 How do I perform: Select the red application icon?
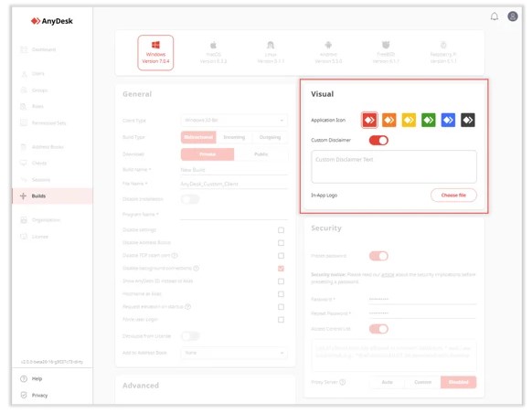click(369, 120)
